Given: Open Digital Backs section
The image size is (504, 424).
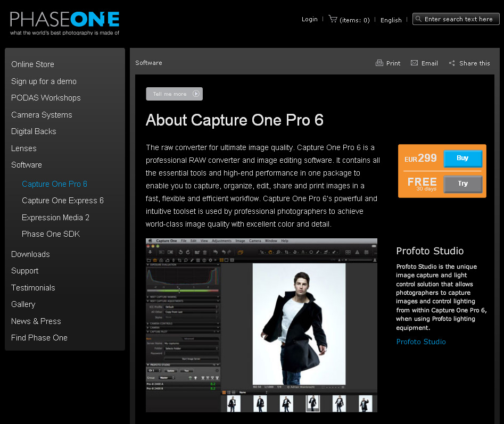Looking at the screenshot, I should tap(34, 131).
